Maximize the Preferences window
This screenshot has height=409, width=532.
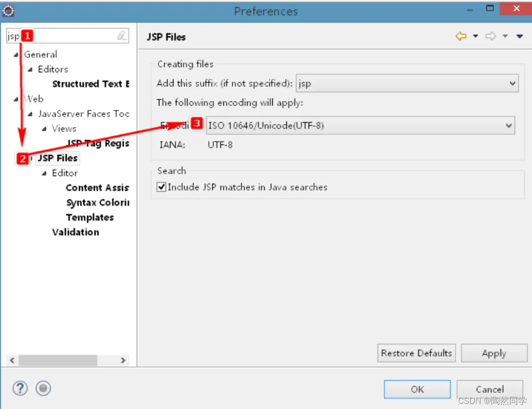tap(489, 8)
